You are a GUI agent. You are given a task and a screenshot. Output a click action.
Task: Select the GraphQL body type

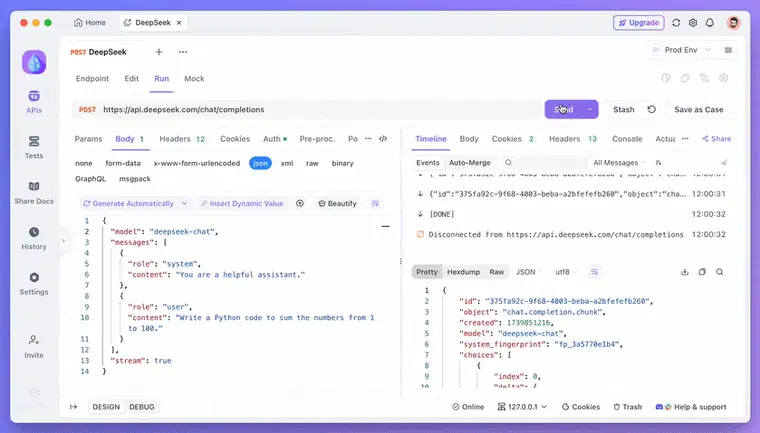pyautogui.click(x=91, y=179)
